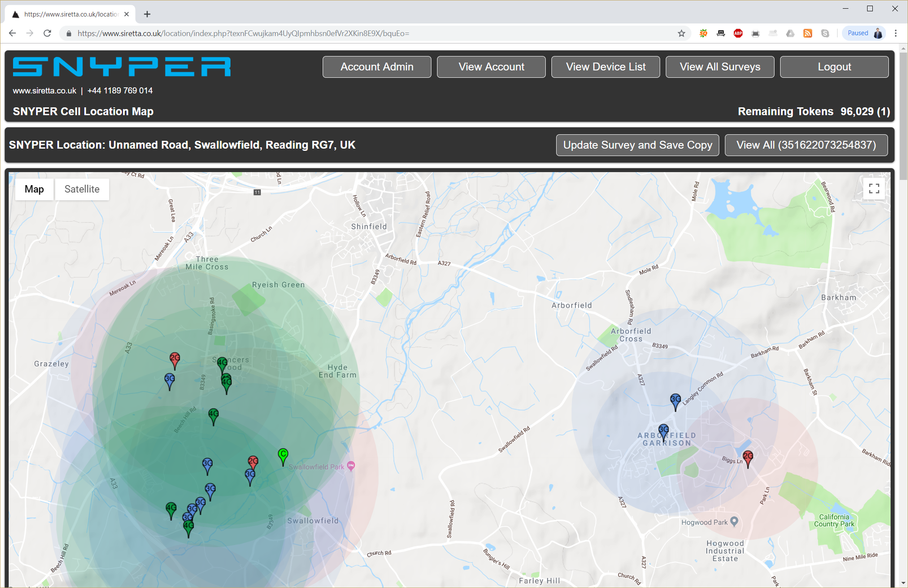Log out using the Logout button
Image resolution: width=908 pixels, height=588 pixels.
click(x=834, y=67)
